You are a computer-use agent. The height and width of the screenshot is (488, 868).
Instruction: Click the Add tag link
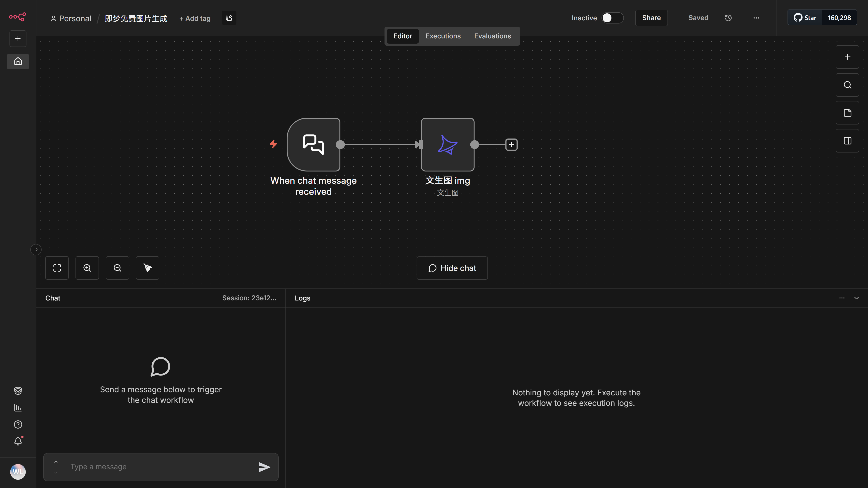click(x=195, y=19)
